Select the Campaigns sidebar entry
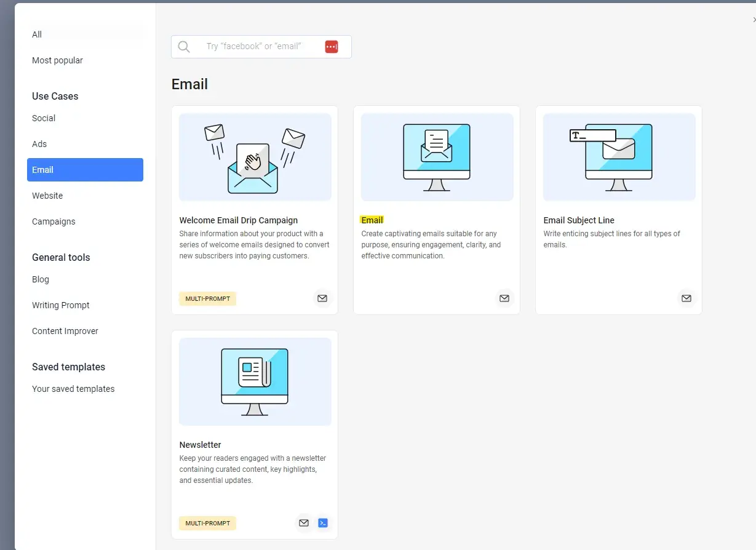Screen dimensions: 756x550 point(54,221)
